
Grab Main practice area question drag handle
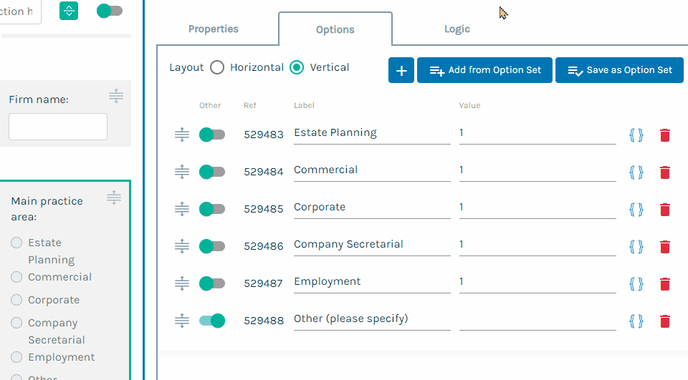point(114,197)
